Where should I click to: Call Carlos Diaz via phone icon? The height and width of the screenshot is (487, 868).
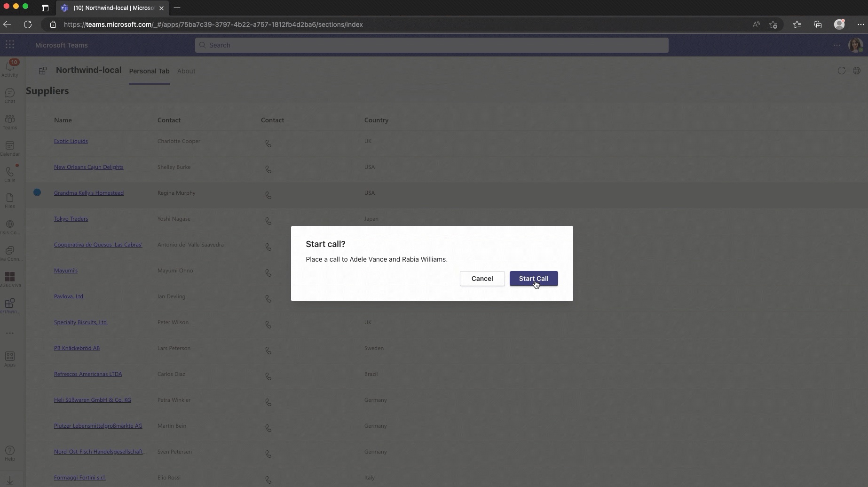pyautogui.click(x=268, y=376)
